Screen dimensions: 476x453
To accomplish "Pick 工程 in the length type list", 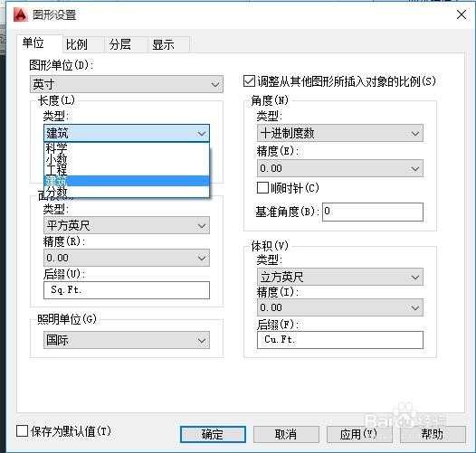I will coord(127,170).
